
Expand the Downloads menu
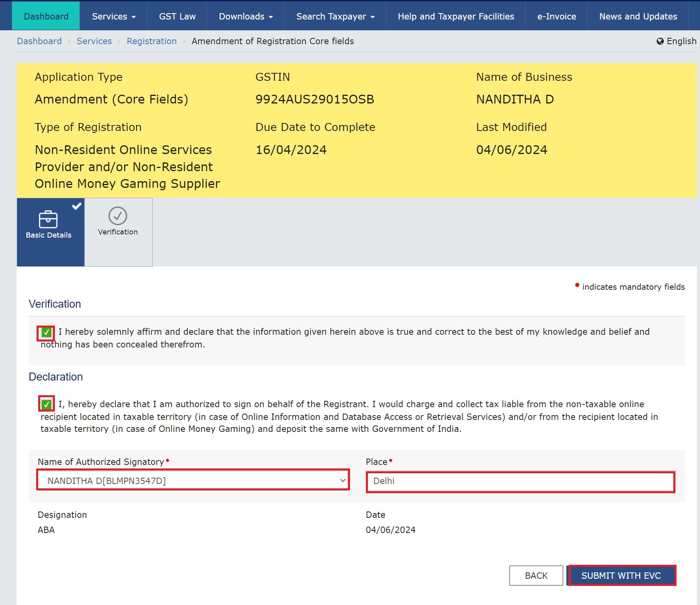[245, 16]
